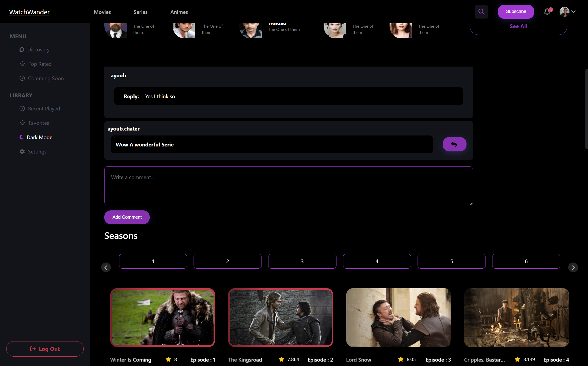Click the Favorites star icon

22,123
